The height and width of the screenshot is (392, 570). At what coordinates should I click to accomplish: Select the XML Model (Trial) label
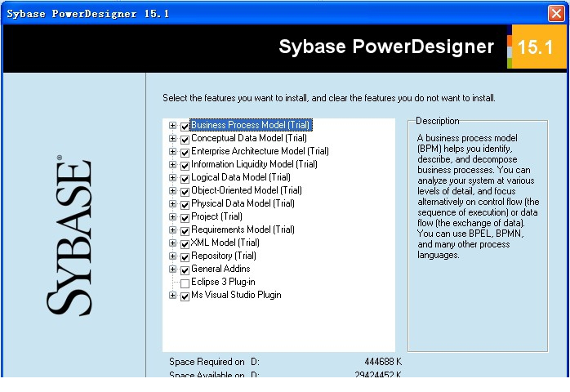coord(225,243)
